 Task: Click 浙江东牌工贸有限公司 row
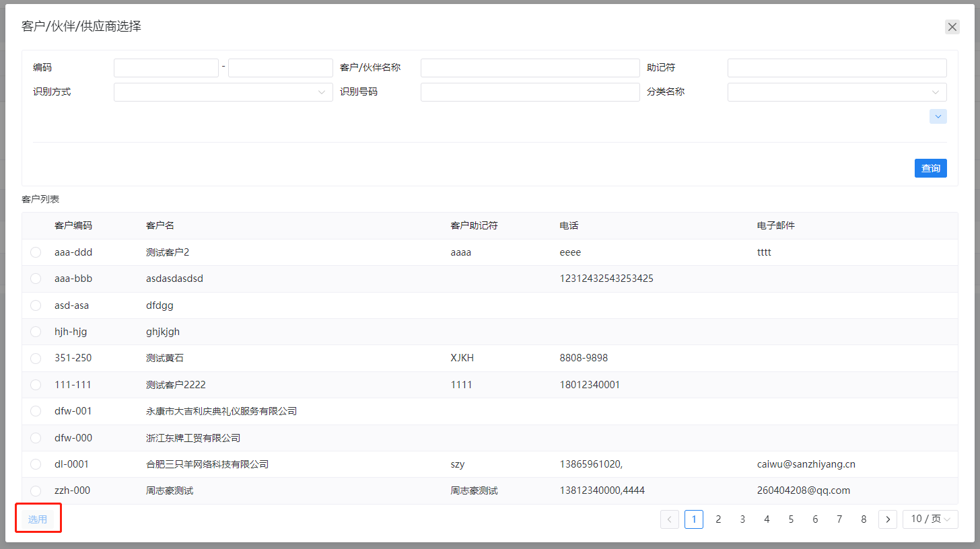[490, 438]
